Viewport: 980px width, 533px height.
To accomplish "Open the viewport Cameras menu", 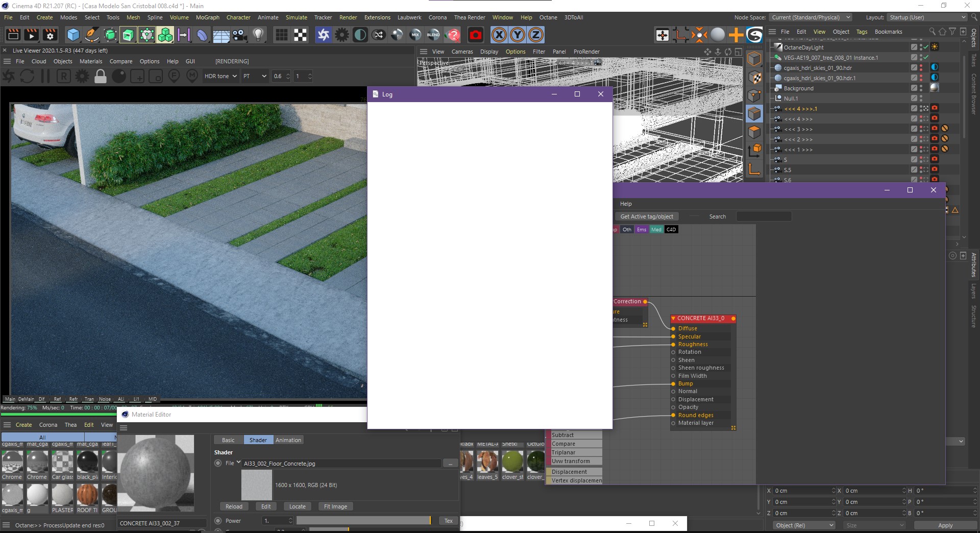I will [x=462, y=52].
